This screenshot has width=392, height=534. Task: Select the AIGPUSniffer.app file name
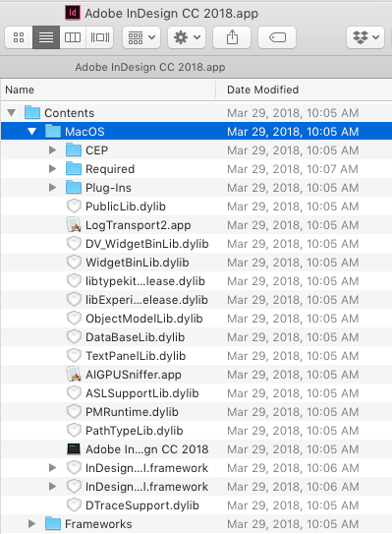[134, 375]
